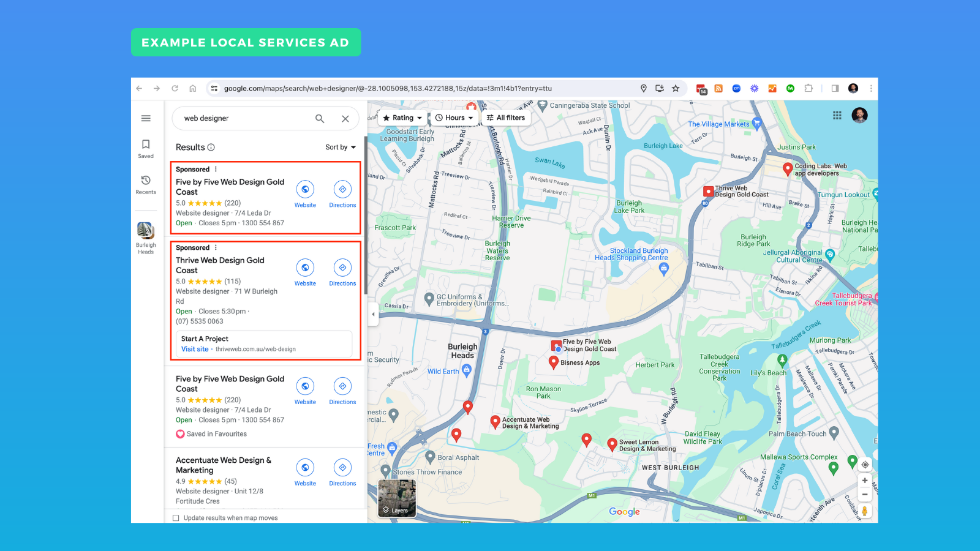Viewport: 980px width, 551px height.
Task: Click Chrome profile avatar in toolbar
Action: (x=853, y=88)
